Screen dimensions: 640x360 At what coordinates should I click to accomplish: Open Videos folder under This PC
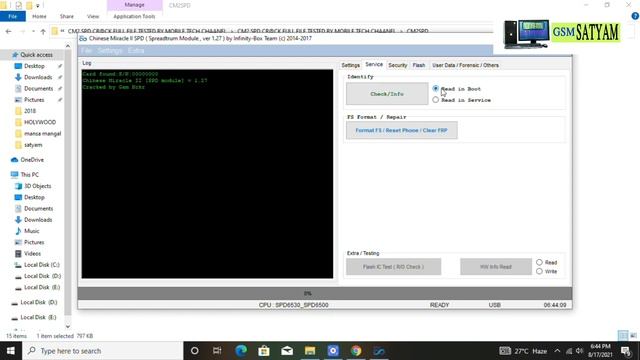(x=32, y=253)
